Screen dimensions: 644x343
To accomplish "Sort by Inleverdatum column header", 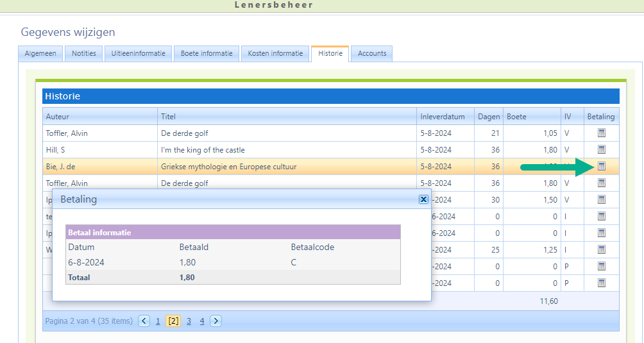I will click(442, 117).
